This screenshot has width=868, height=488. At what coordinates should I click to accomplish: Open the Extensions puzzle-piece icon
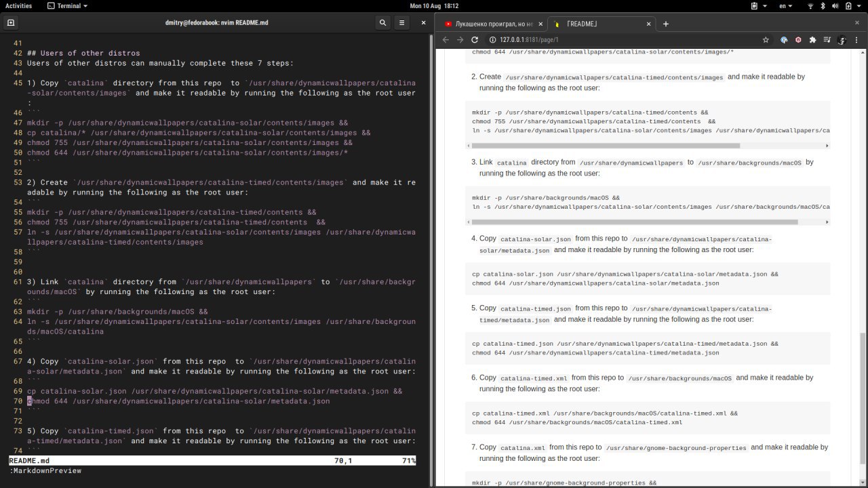(812, 39)
